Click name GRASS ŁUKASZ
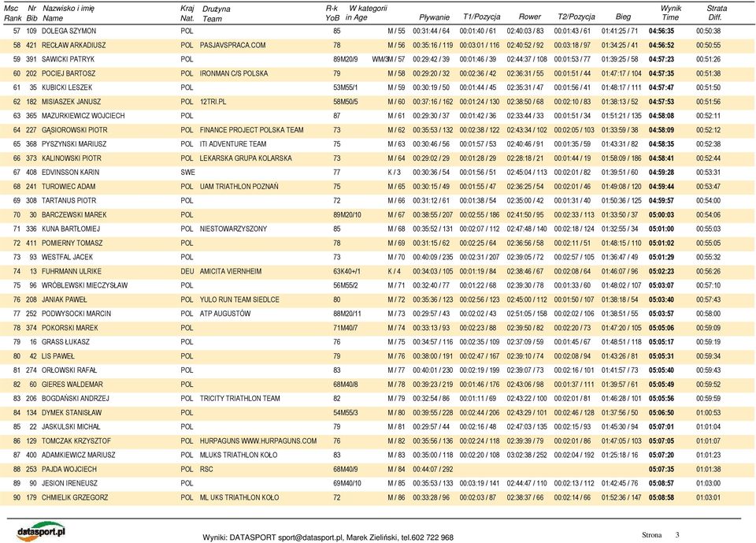Viewport: 756px width, 543px height. click(x=65, y=341)
